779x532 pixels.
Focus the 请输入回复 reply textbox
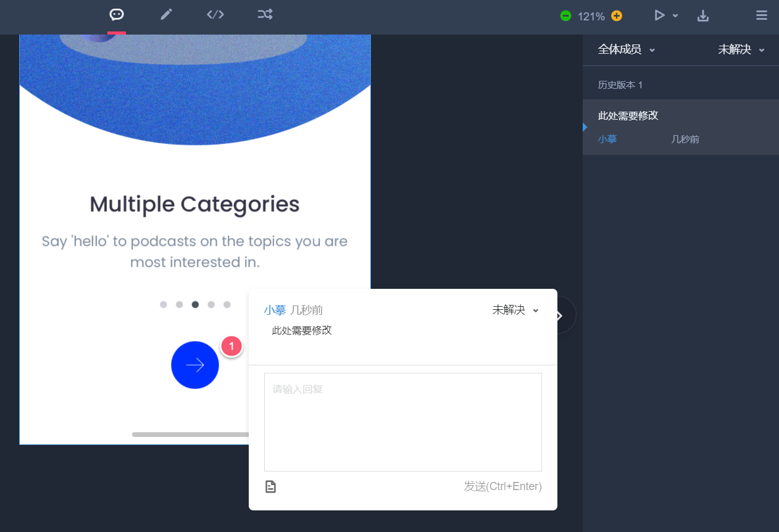pos(403,422)
